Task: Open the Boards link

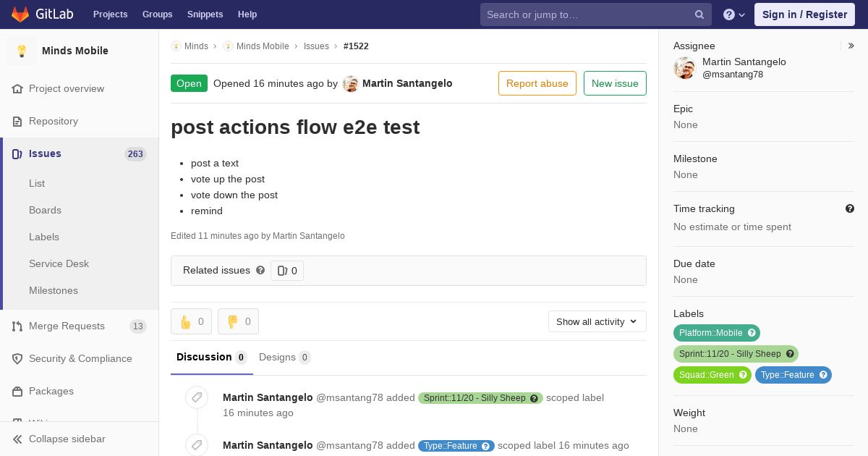Action: coord(45,211)
